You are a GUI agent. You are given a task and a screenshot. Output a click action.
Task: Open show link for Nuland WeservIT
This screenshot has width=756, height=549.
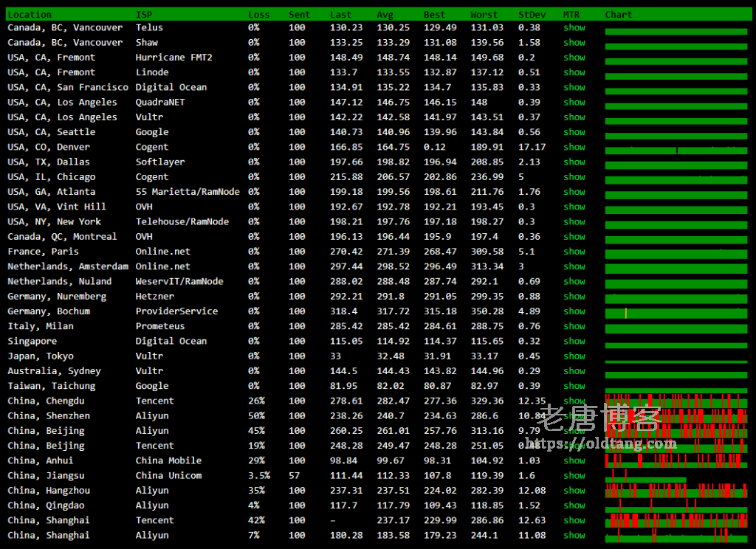pos(574,281)
